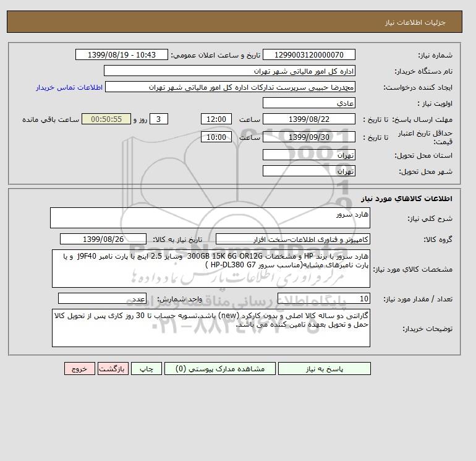Screen dimensions: 476x461
Task: Click the خروج exit button
Action: tap(80, 369)
